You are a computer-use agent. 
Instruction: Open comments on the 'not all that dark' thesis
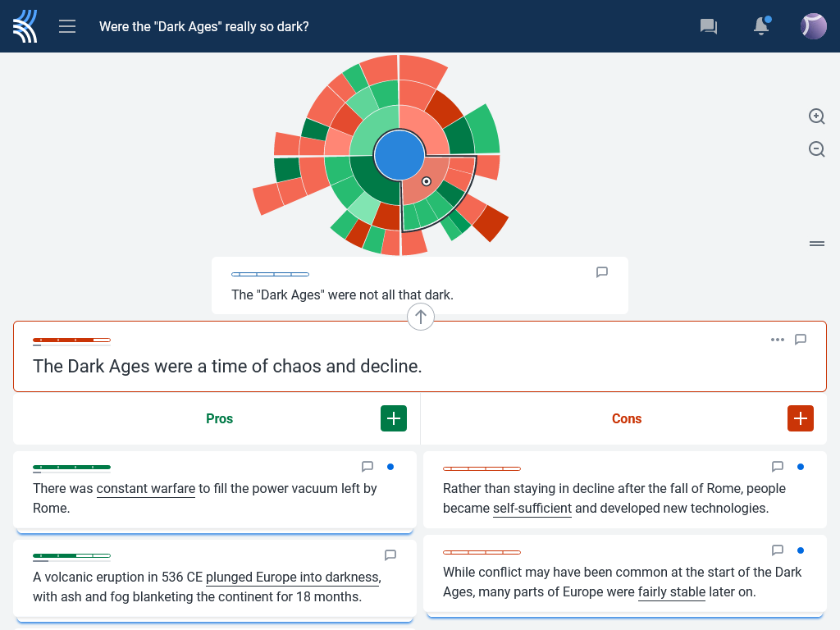602,272
